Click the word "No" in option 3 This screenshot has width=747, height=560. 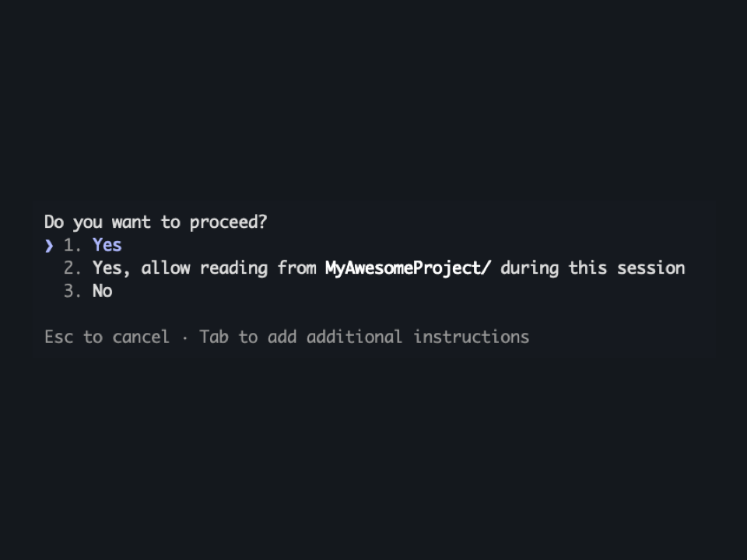pos(102,291)
